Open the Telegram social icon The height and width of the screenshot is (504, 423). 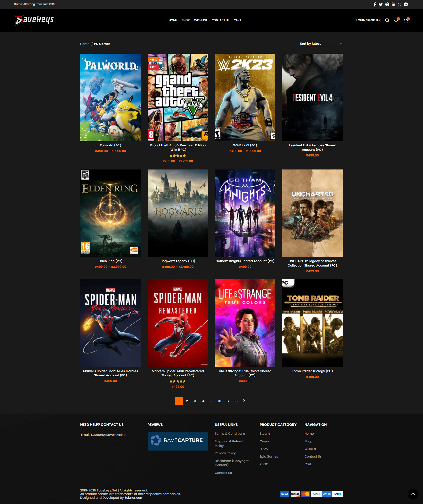point(406,4)
